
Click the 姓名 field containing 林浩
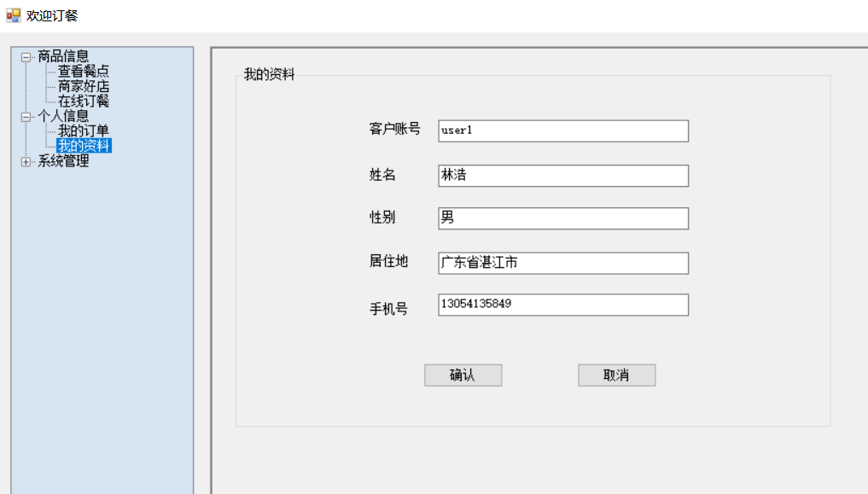[x=563, y=176]
